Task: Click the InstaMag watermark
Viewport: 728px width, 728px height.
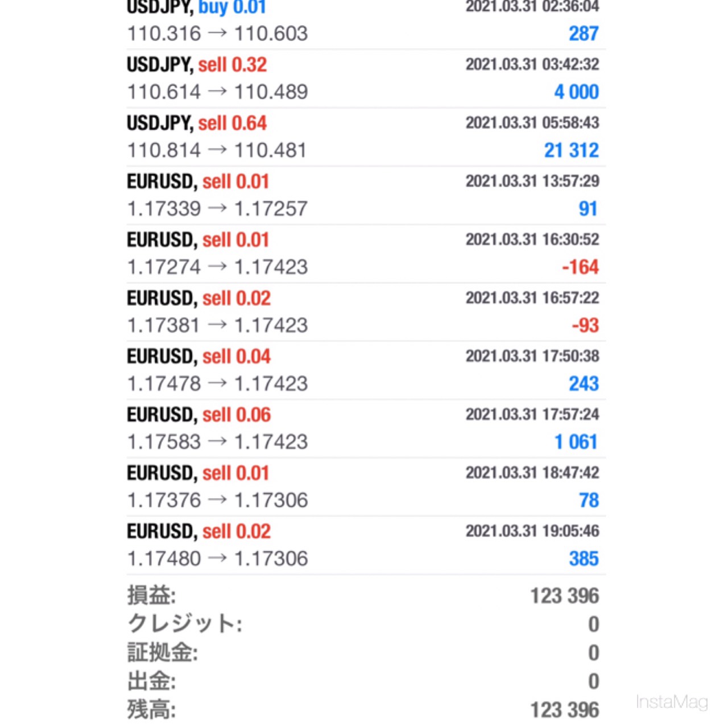Action: click(672, 702)
